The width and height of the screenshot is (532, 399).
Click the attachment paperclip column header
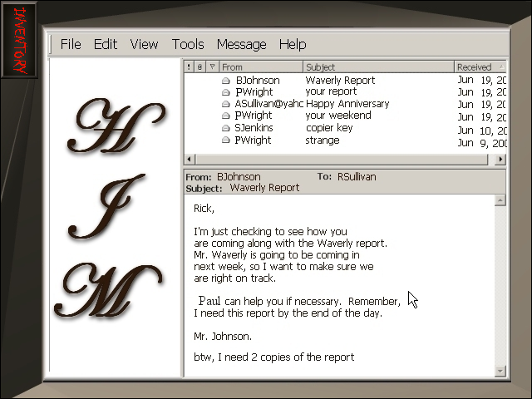[x=200, y=66]
